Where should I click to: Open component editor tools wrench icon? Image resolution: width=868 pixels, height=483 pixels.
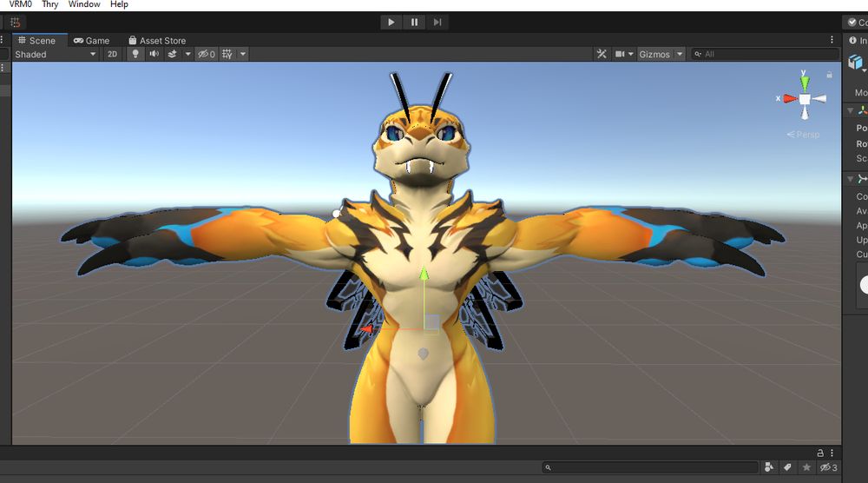click(x=602, y=54)
